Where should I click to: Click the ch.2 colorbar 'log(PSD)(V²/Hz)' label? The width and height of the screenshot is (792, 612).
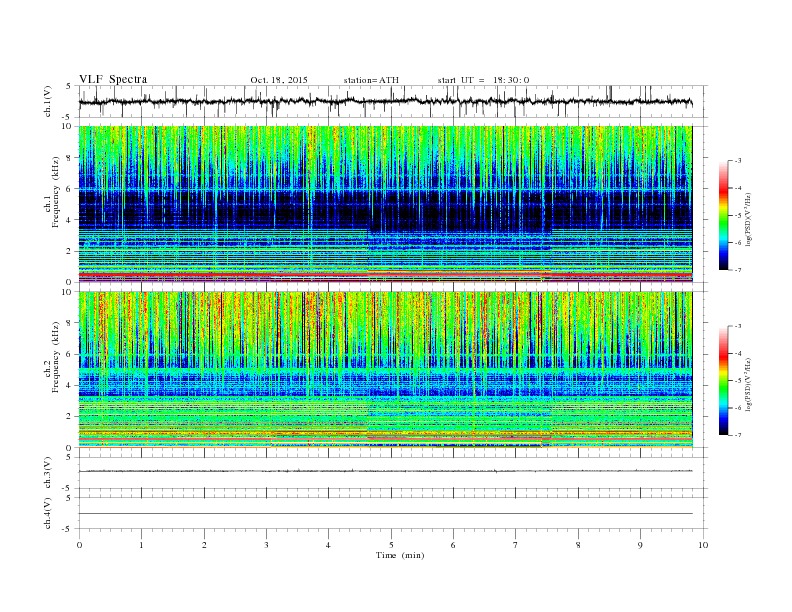click(749, 384)
